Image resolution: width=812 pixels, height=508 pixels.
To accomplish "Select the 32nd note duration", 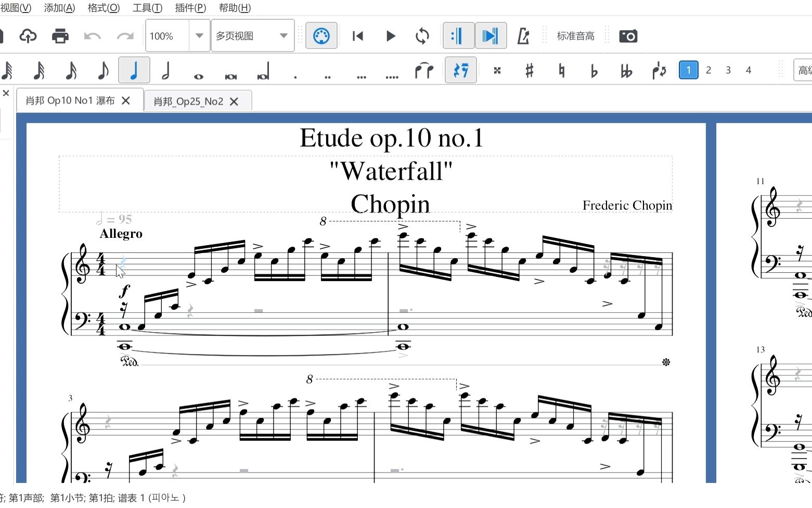I will coord(39,70).
